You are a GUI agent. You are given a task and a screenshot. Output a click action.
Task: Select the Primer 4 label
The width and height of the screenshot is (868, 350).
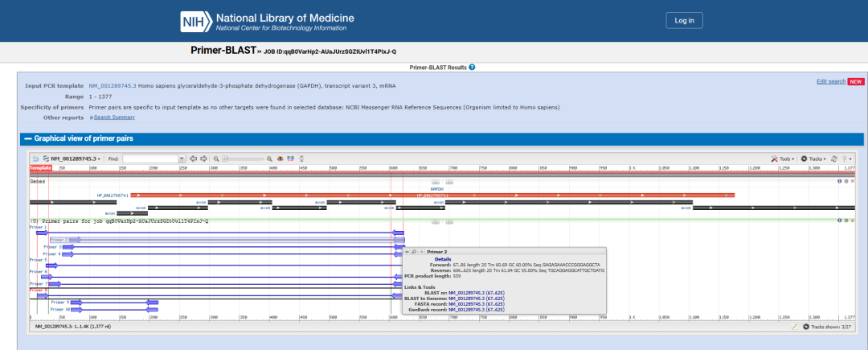52,253
